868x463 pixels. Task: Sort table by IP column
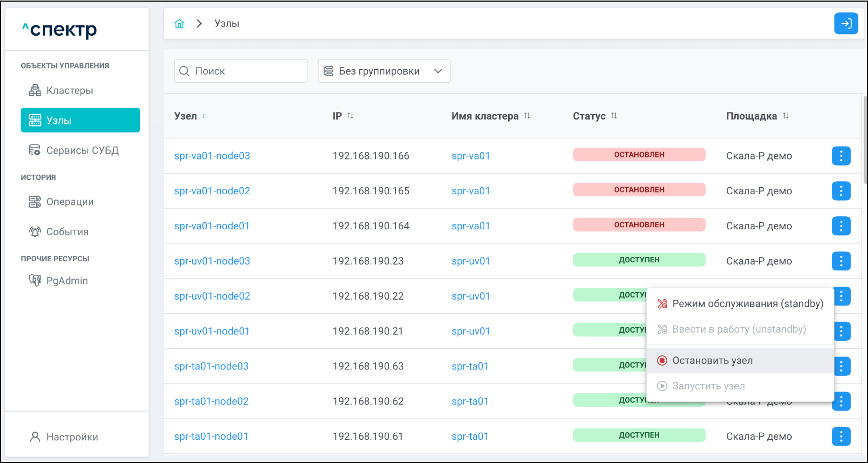(x=350, y=116)
